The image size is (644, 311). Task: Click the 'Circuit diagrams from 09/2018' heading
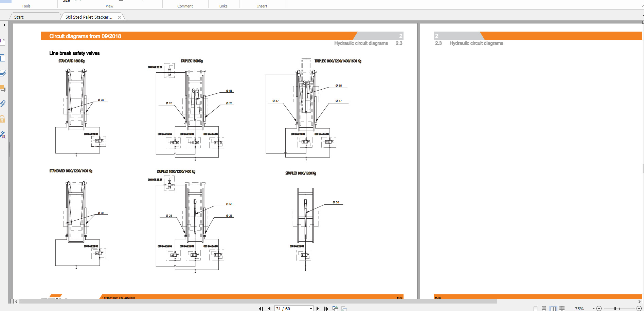[85, 36]
